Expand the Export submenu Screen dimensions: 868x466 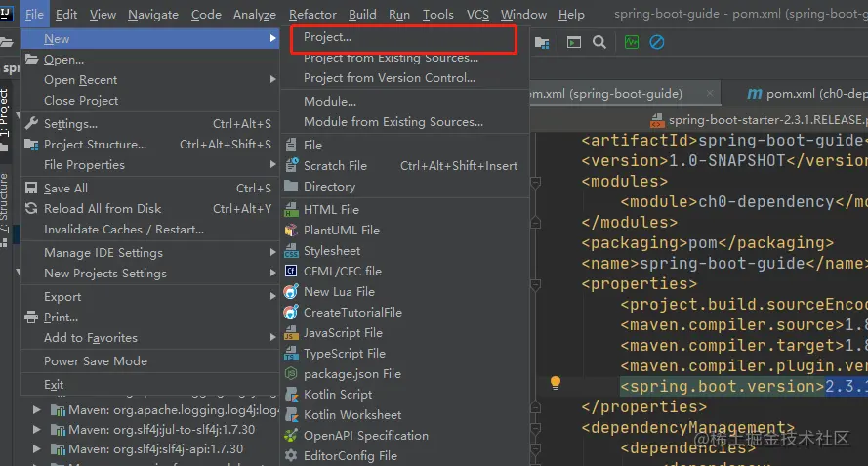coord(149,296)
